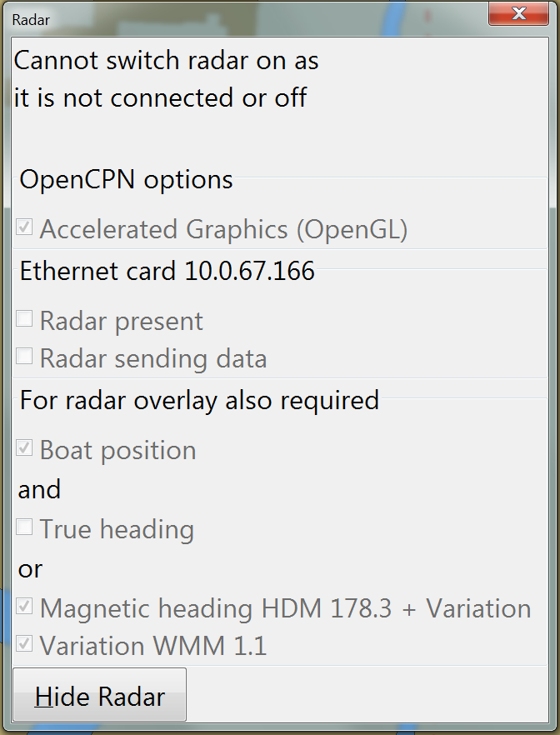Select the 'it is not connected or off' line
560x735 pixels.
[x=160, y=98]
